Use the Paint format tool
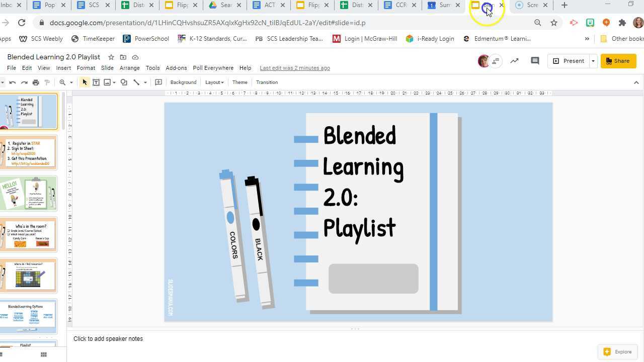644x362 pixels. pyautogui.click(x=48, y=82)
